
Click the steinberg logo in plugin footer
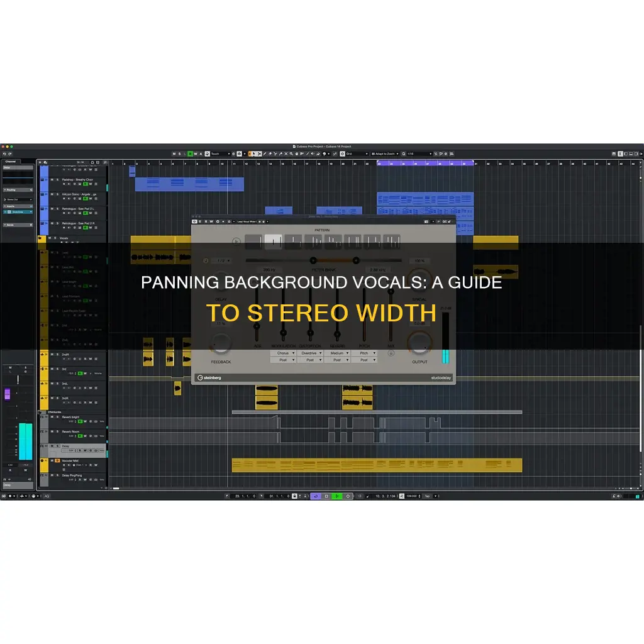pyautogui.click(x=209, y=377)
